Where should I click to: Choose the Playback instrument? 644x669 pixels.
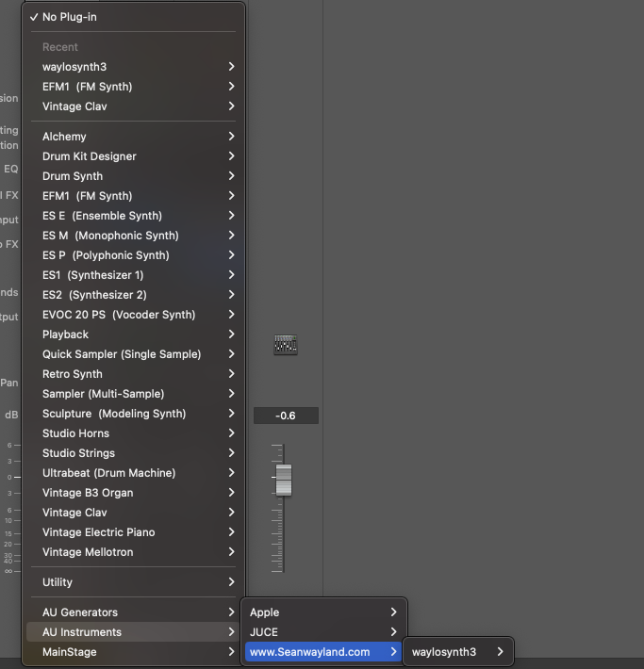point(133,334)
